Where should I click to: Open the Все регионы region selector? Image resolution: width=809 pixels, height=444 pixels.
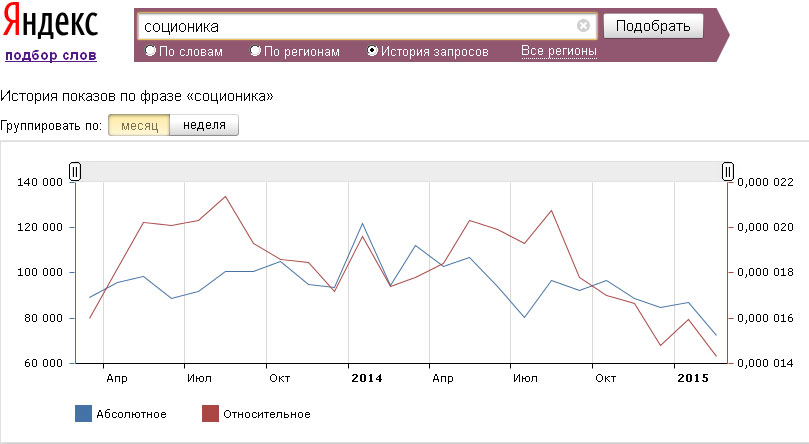[x=558, y=51]
